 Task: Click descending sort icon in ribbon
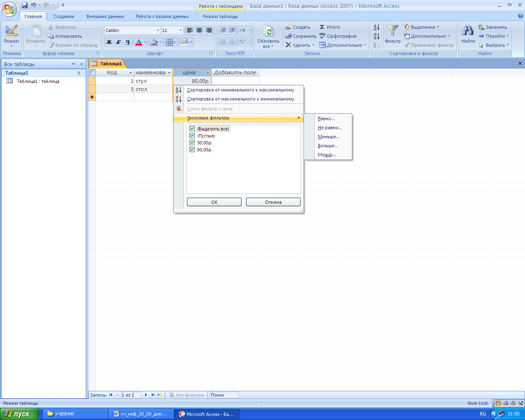[377, 36]
